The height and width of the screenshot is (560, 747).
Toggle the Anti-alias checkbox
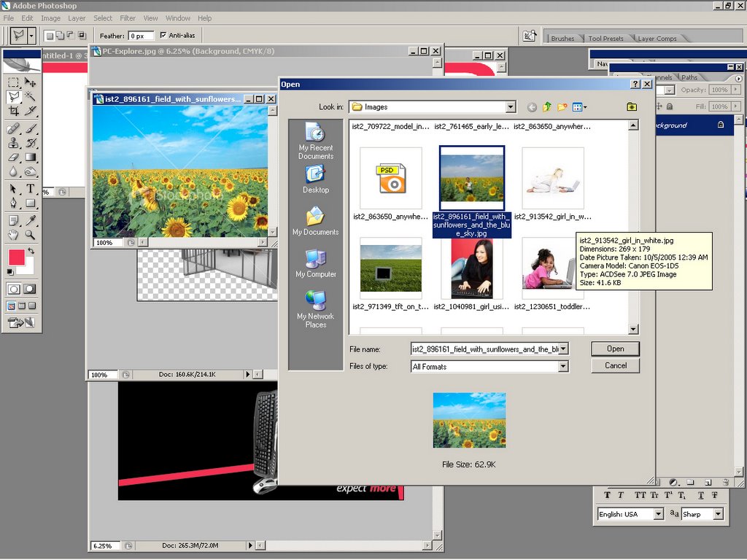[163, 35]
